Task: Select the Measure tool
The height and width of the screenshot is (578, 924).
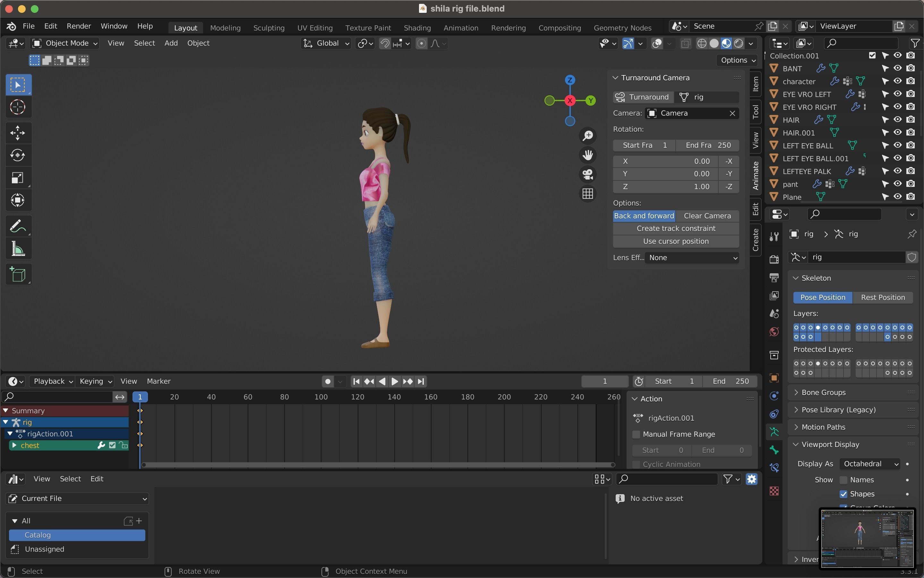Action: 18,249
